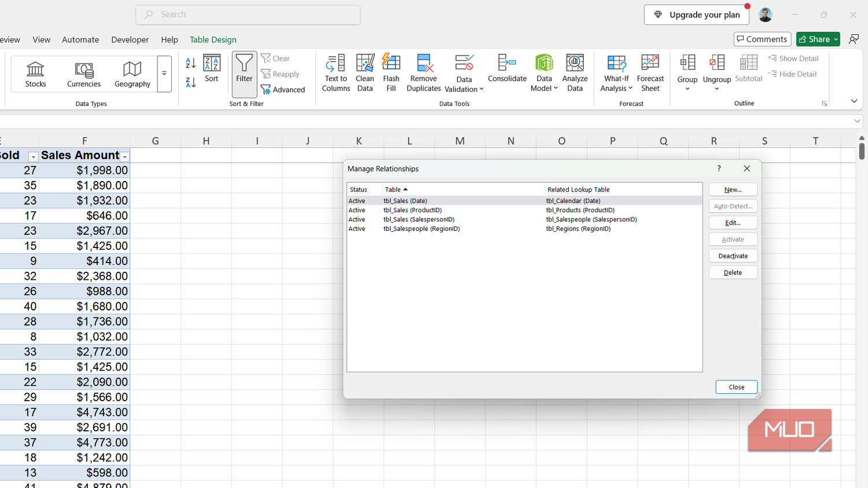Sort by the Table column header
The height and width of the screenshot is (488, 868).
coord(464,190)
